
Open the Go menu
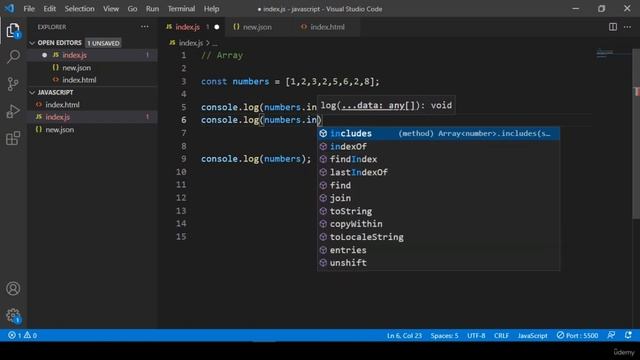click(x=132, y=9)
